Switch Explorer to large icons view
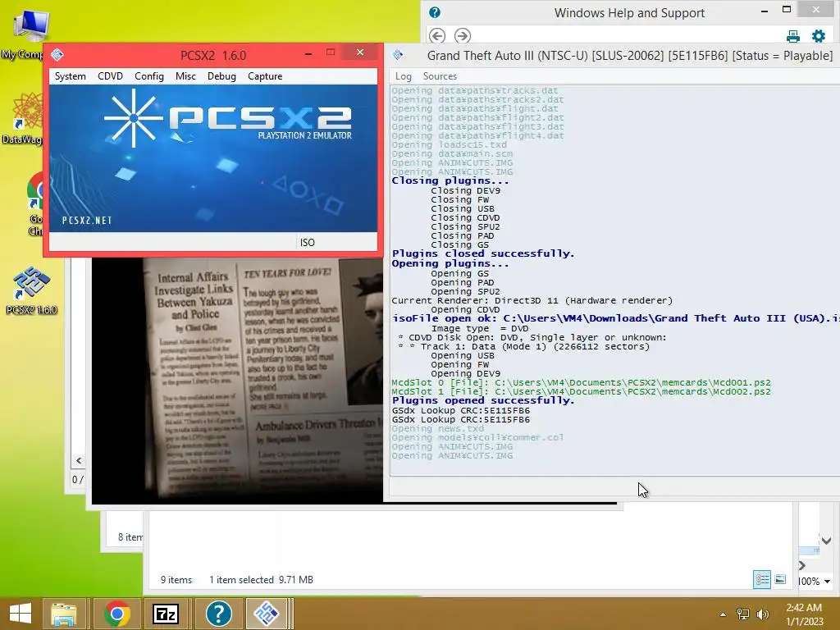 (780, 579)
